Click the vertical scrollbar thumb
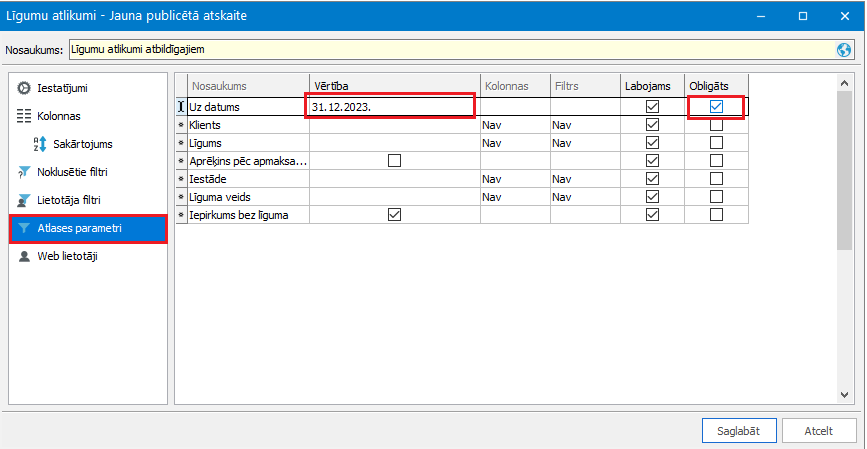The image size is (867, 449). 844,170
